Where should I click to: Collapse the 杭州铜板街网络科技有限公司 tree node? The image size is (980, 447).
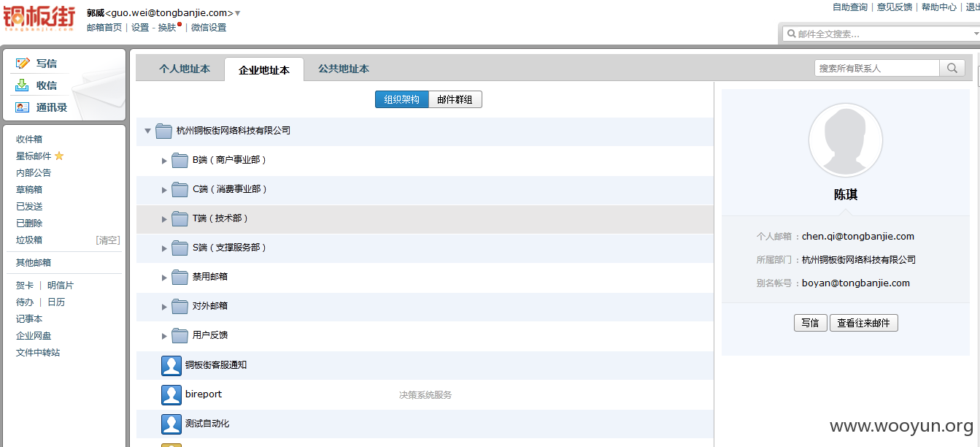point(147,131)
